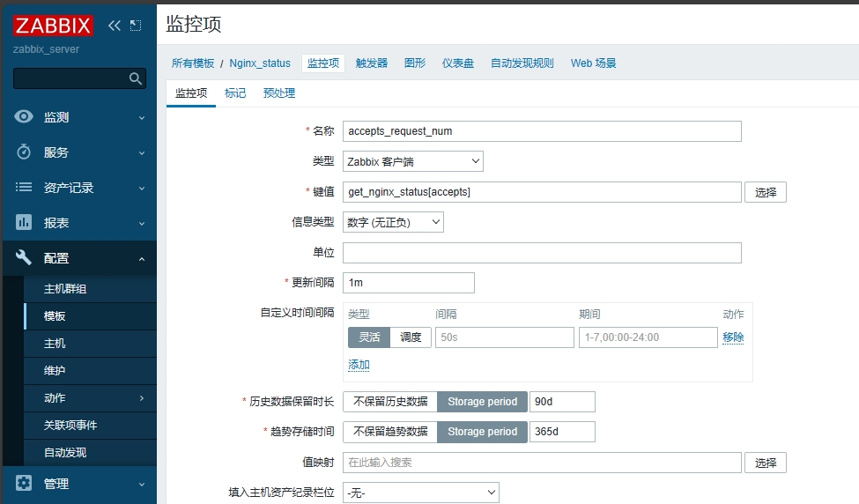Viewport: 859px width, 504px height.
Task: Click the 添加 link for custom intervals
Action: coord(359,365)
